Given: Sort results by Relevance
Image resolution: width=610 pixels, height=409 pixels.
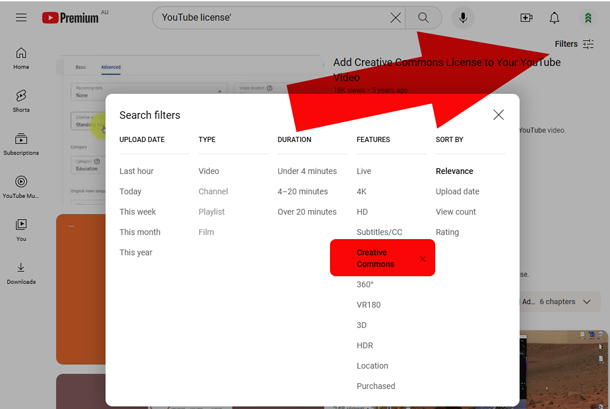Looking at the screenshot, I should point(454,171).
